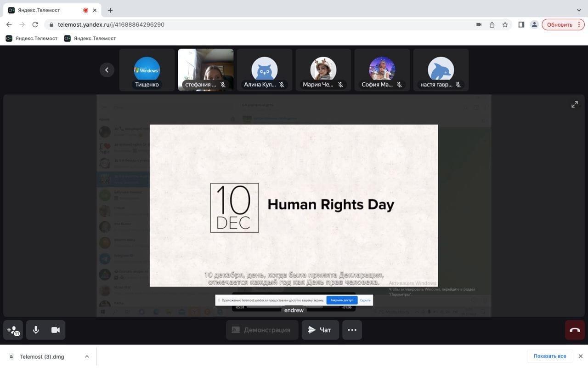588x368 pixels.
Task: Open the add participants icon
Action: click(x=13, y=330)
